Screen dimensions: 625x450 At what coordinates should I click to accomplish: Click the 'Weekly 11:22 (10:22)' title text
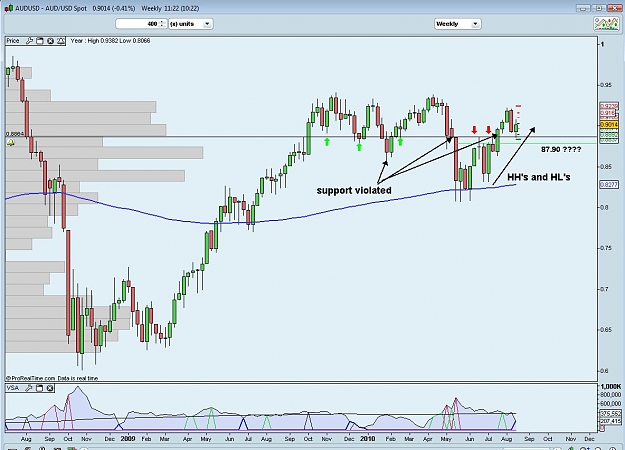pos(170,8)
